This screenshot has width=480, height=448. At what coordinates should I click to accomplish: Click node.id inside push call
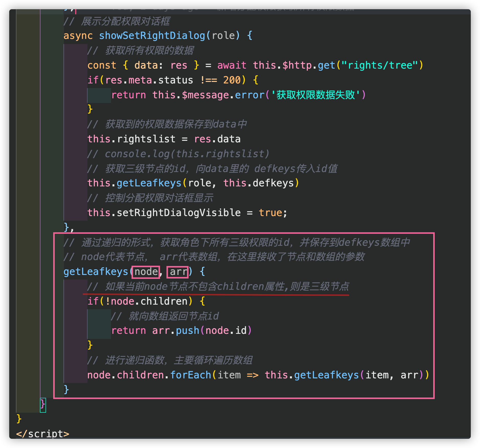(x=226, y=330)
